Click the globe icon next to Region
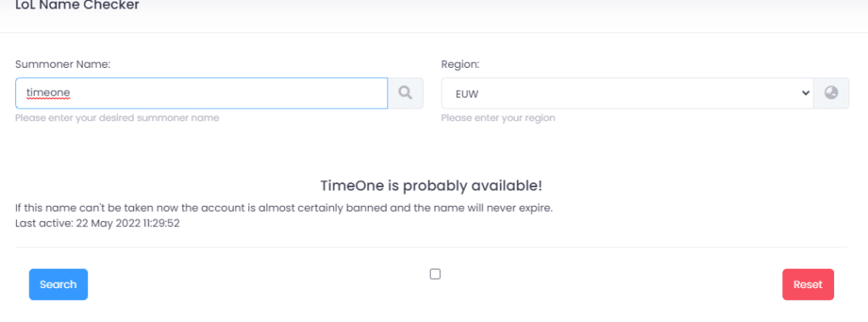 coord(831,93)
